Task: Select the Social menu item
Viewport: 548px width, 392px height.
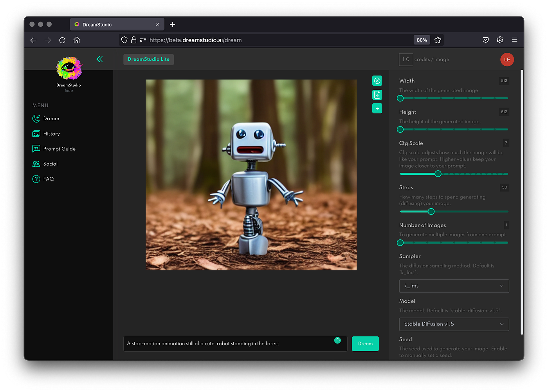Action: 50,164
